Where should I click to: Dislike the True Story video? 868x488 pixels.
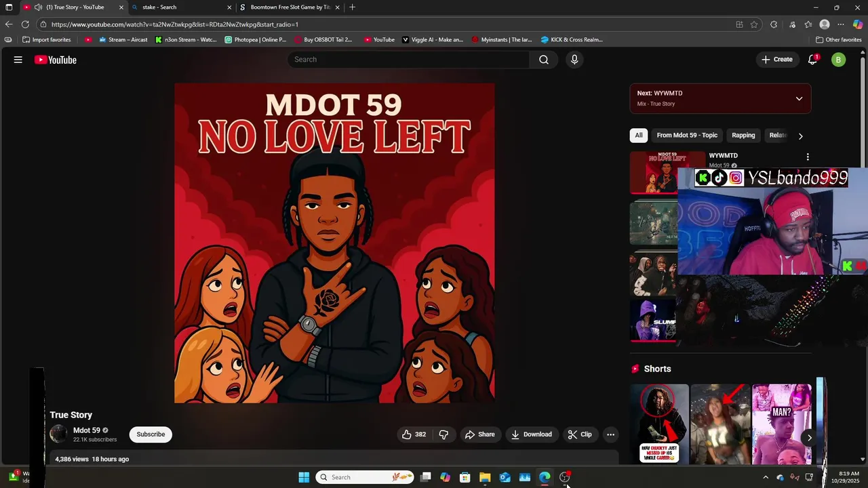(443, 434)
